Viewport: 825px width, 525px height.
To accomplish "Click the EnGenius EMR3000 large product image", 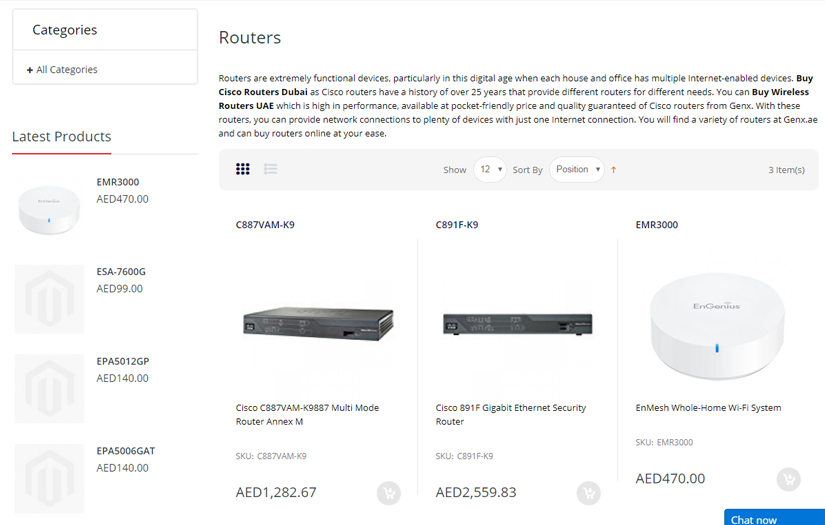I will 717,326.
